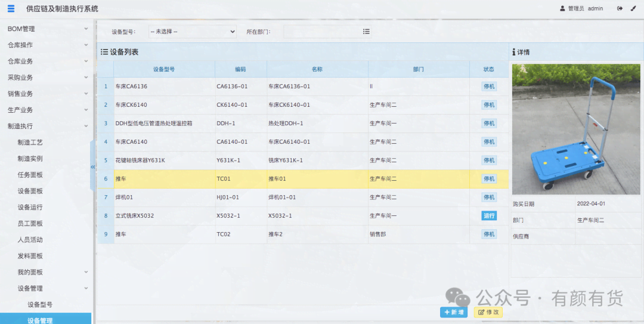Click the info icon beside 详情

[x=513, y=53]
